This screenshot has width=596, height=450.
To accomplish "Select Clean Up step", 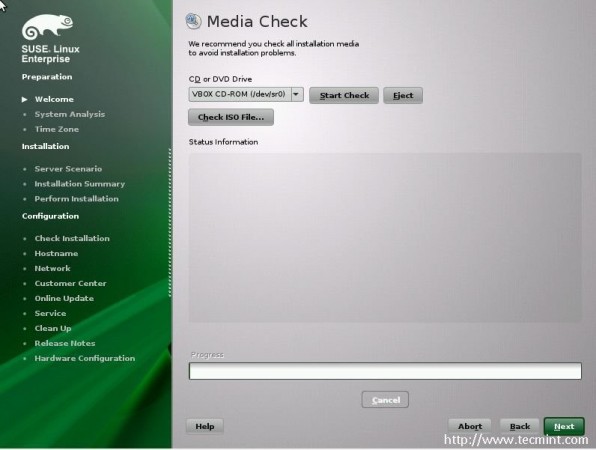I will click(53, 328).
